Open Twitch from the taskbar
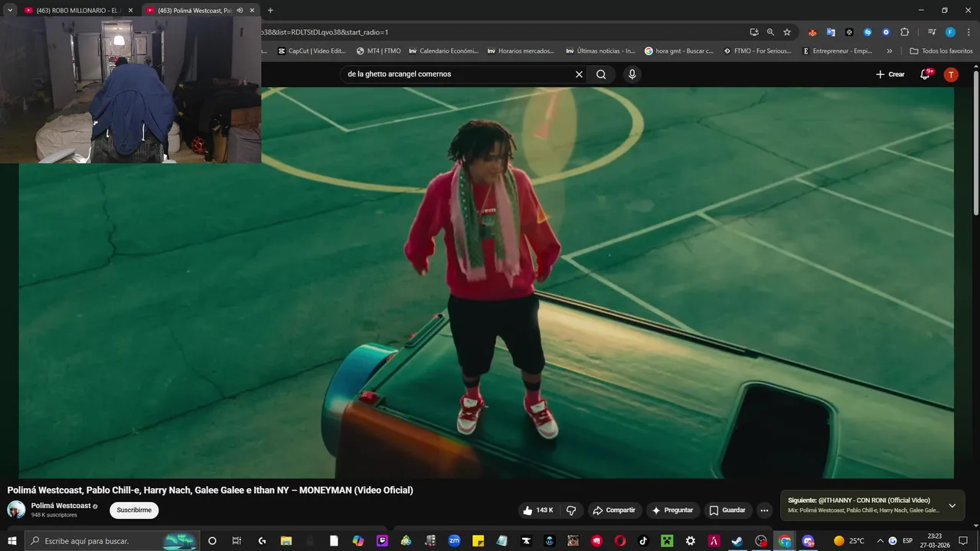Viewport: 980px width, 551px height. pyautogui.click(x=382, y=541)
